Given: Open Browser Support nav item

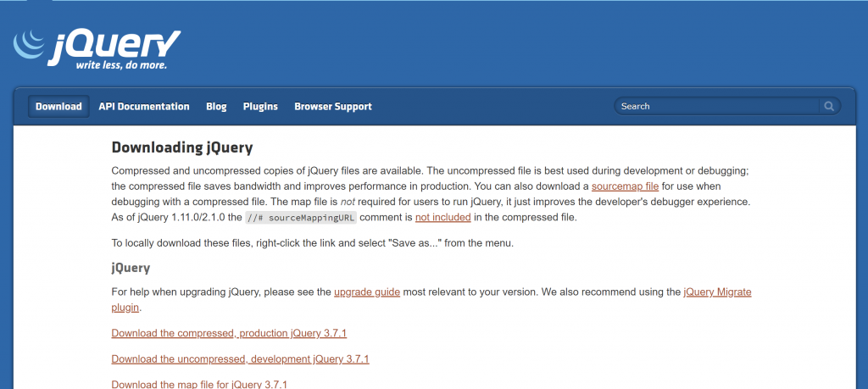Looking at the screenshot, I should coord(333,106).
